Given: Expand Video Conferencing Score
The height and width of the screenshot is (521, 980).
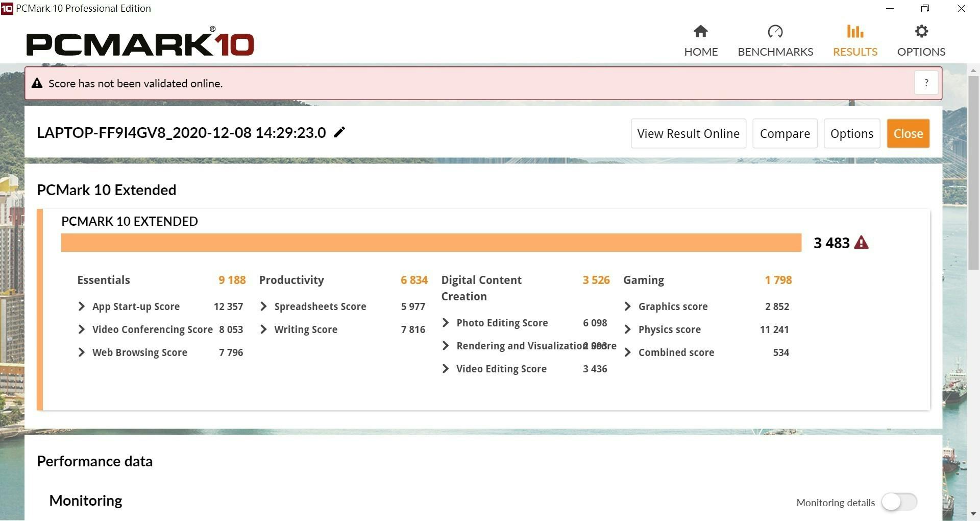Looking at the screenshot, I should (81, 329).
